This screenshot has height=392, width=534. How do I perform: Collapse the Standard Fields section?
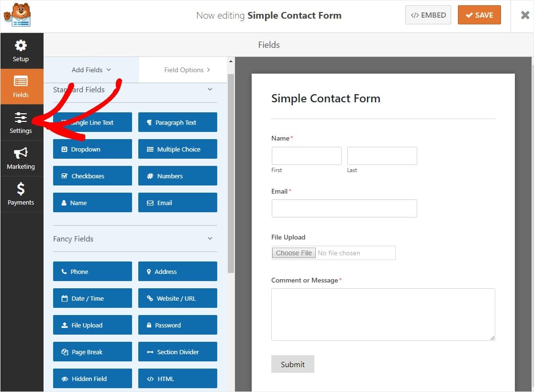[210, 89]
